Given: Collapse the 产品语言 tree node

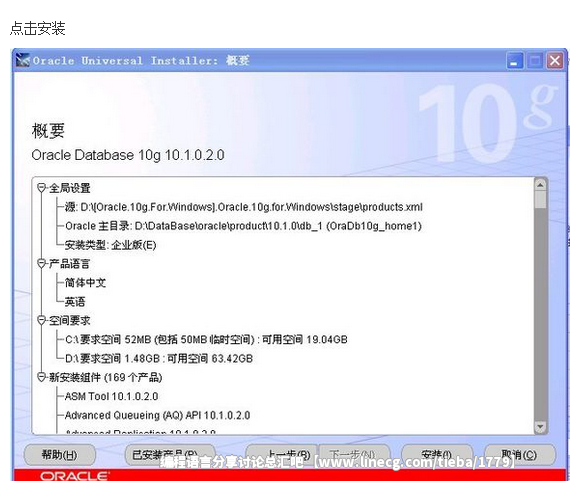Looking at the screenshot, I should coord(41,264).
